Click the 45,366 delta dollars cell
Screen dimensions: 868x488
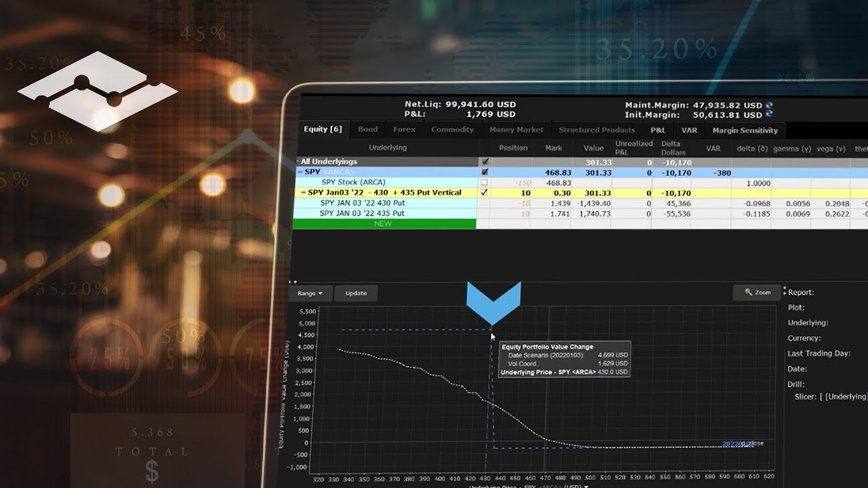pyautogui.click(x=678, y=203)
